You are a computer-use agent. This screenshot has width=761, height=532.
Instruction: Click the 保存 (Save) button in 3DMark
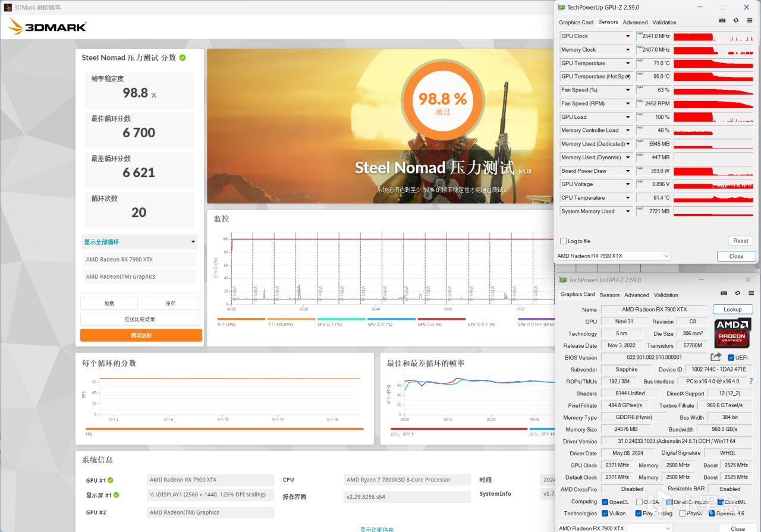(170, 303)
